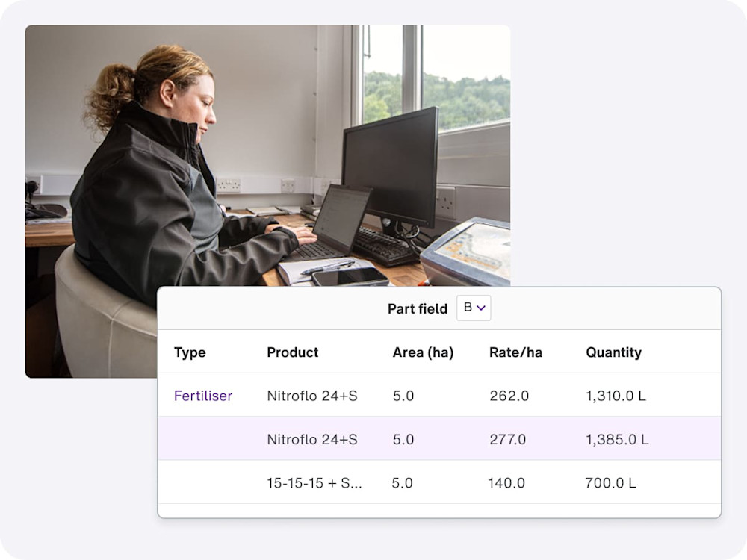Sort the table by Product

point(292,352)
